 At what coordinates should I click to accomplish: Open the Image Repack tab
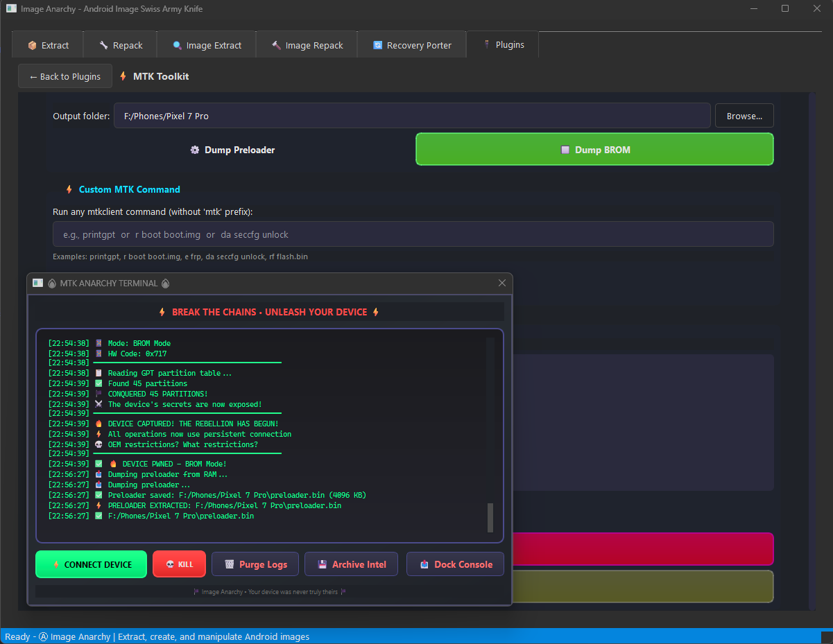coord(306,44)
